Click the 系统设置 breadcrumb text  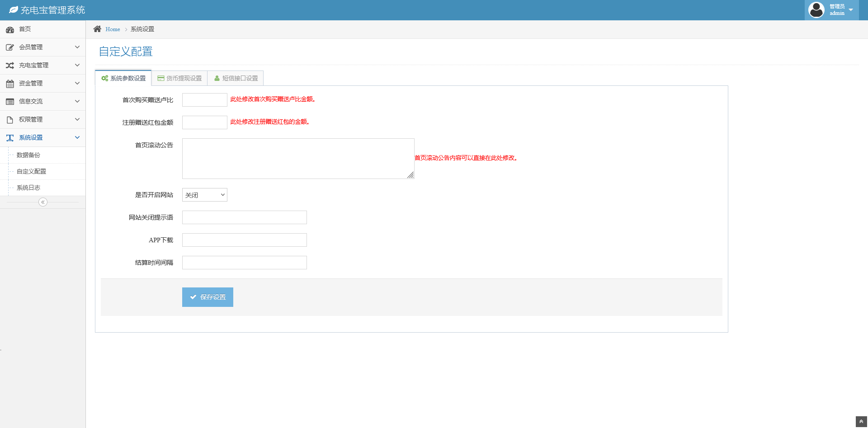point(142,29)
